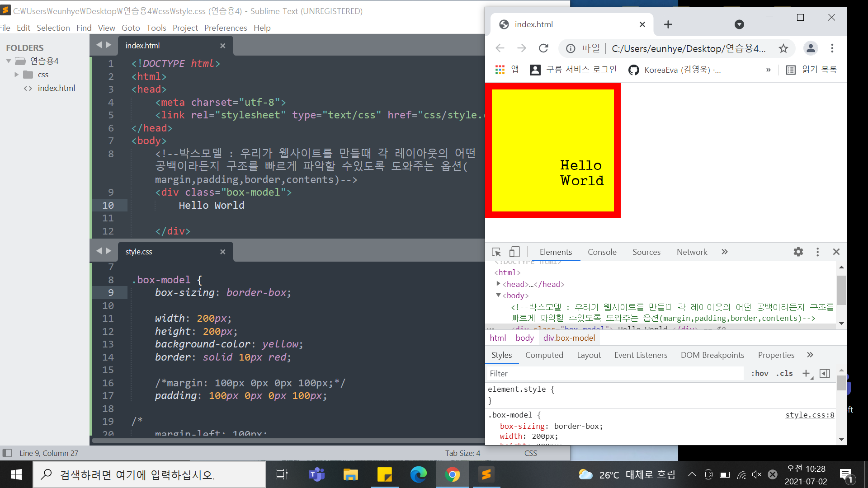Open a new Chrome tab with plus button

coord(668,24)
